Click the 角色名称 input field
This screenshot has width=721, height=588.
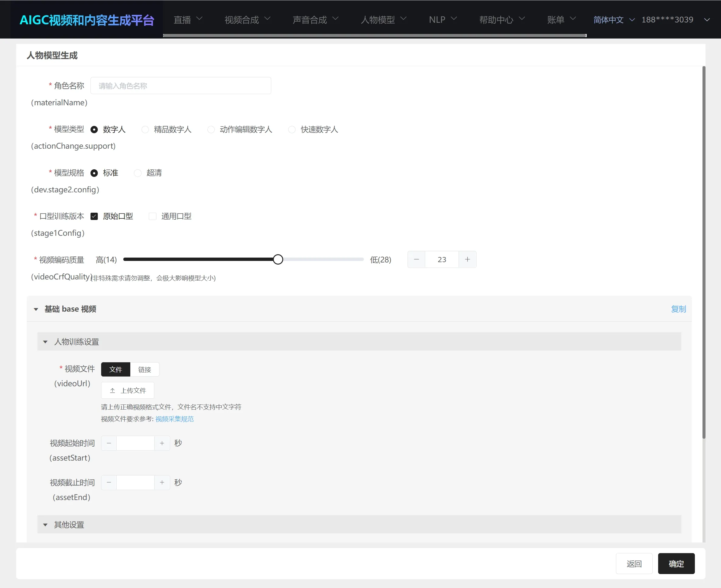[181, 86]
